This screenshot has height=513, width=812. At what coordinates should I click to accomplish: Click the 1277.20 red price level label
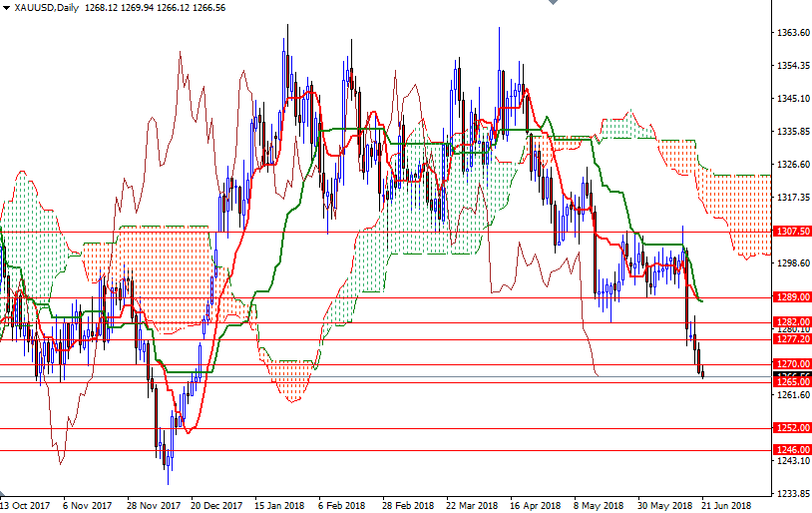pos(792,339)
